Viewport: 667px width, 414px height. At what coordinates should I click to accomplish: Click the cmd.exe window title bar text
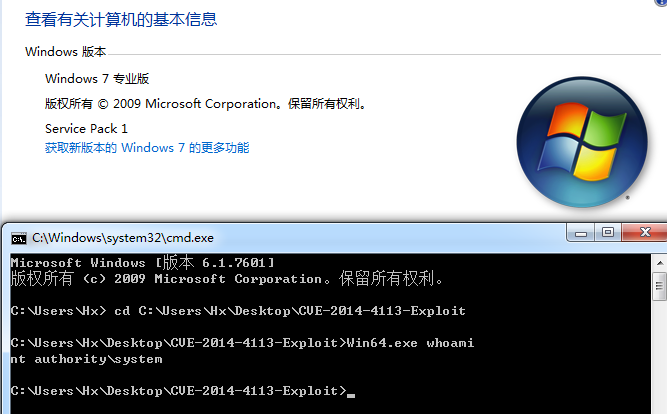point(123,238)
